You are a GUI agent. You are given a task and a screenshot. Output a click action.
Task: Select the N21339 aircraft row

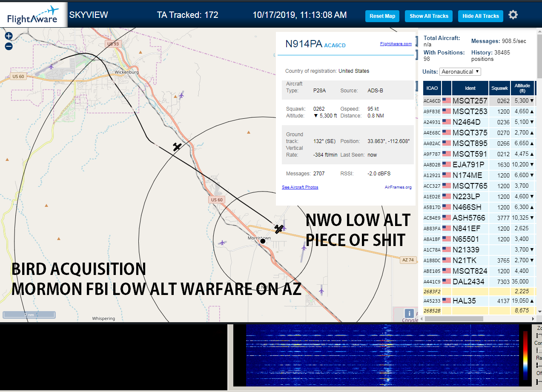click(479, 250)
